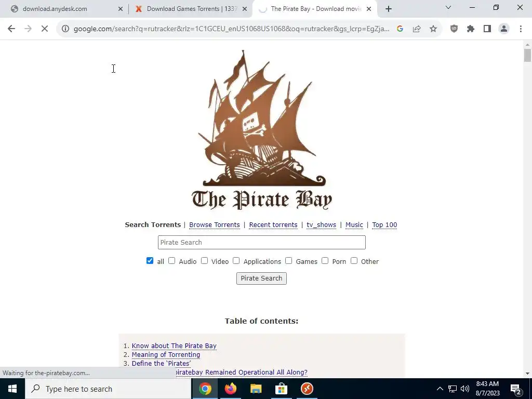Close the download.anydesk.com tab
This screenshot has width=532, height=399.
(121, 9)
